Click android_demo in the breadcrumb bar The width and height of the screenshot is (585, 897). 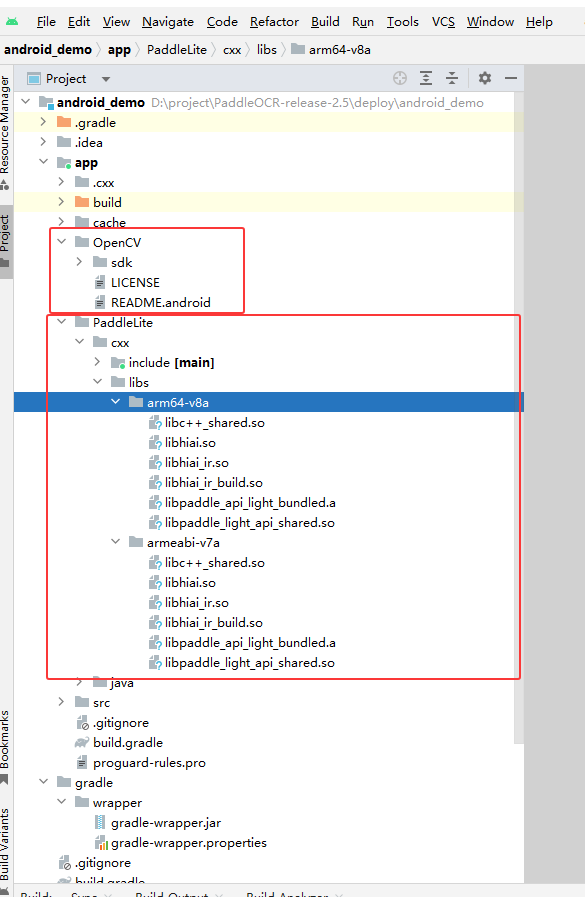click(x=47, y=50)
